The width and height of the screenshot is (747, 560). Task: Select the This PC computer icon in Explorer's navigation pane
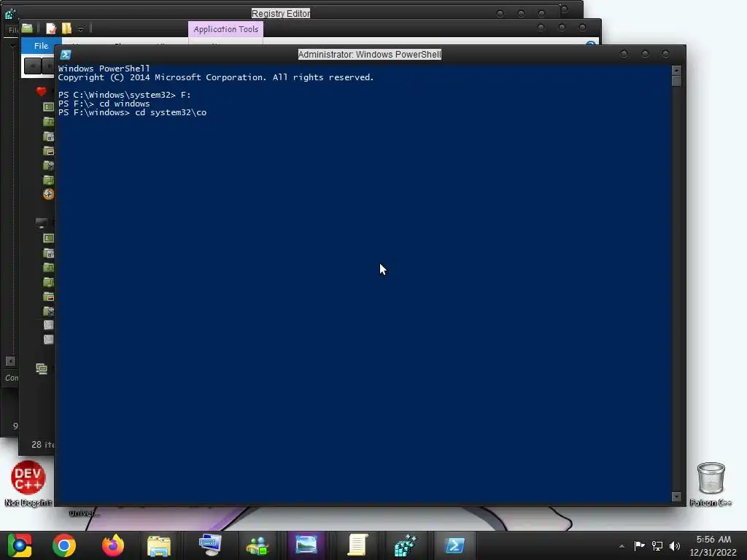42,222
